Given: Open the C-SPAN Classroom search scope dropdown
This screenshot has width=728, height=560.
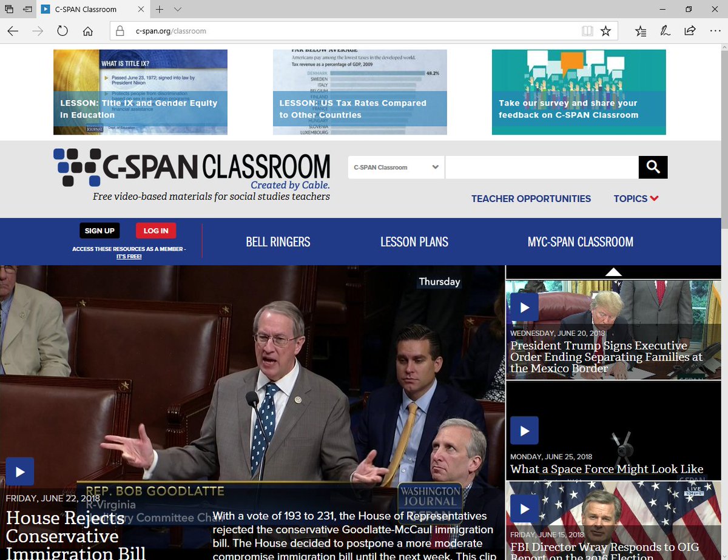Looking at the screenshot, I should point(396,167).
